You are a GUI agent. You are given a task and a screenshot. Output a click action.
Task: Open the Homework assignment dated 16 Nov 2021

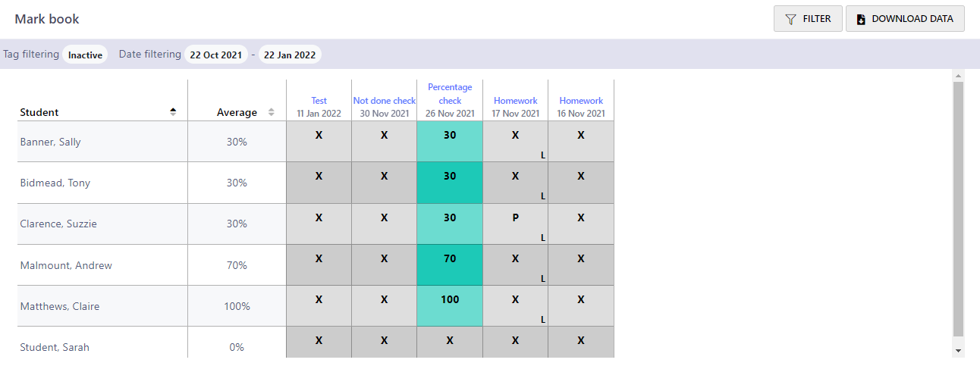point(581,101)
